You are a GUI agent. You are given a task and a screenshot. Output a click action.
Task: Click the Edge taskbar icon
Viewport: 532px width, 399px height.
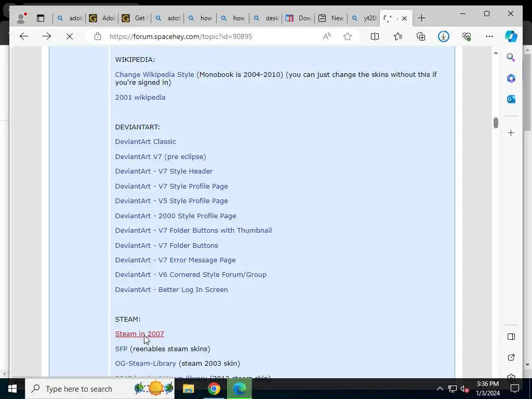pos(240,389)
